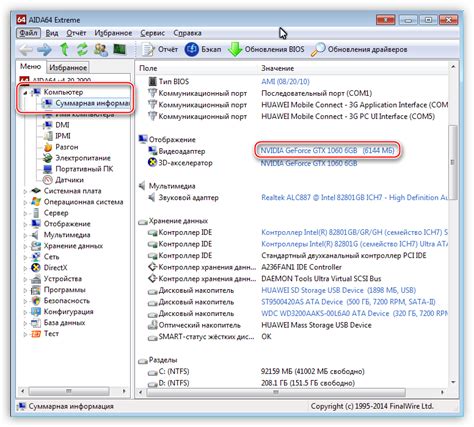Open the Отчёт menu in menu bar

(76, 33)
